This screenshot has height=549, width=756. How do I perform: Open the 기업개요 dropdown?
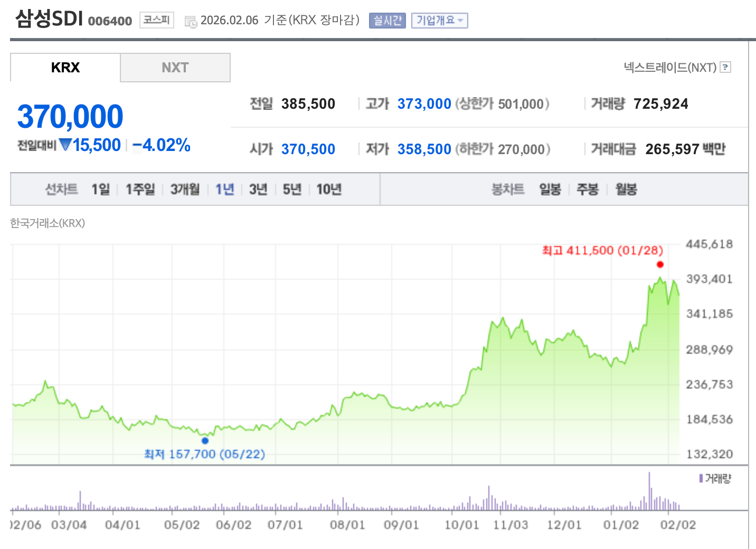pos(440,21)
